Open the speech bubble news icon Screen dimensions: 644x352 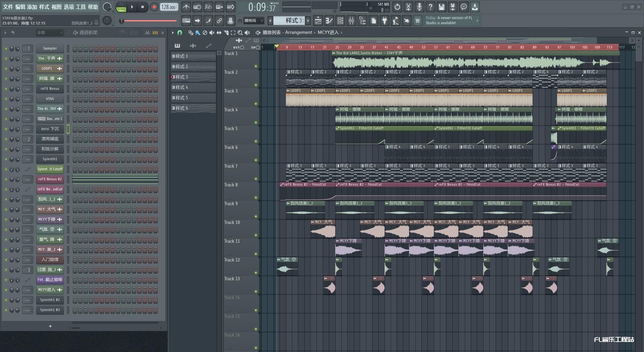click(x=464, y=7)
